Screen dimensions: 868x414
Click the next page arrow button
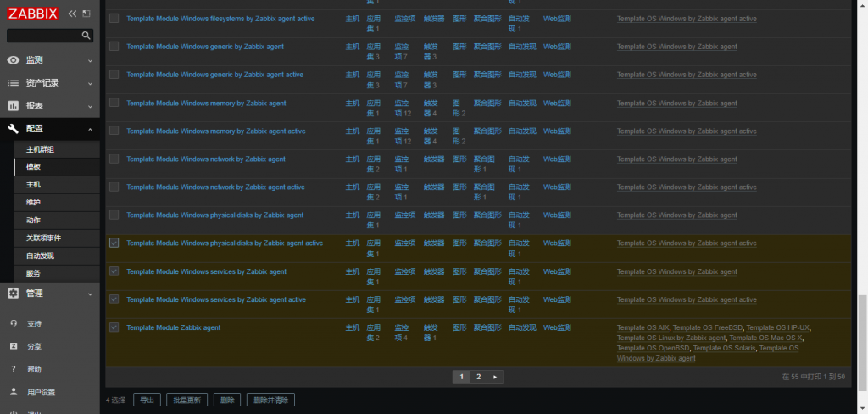pos(495,377)
